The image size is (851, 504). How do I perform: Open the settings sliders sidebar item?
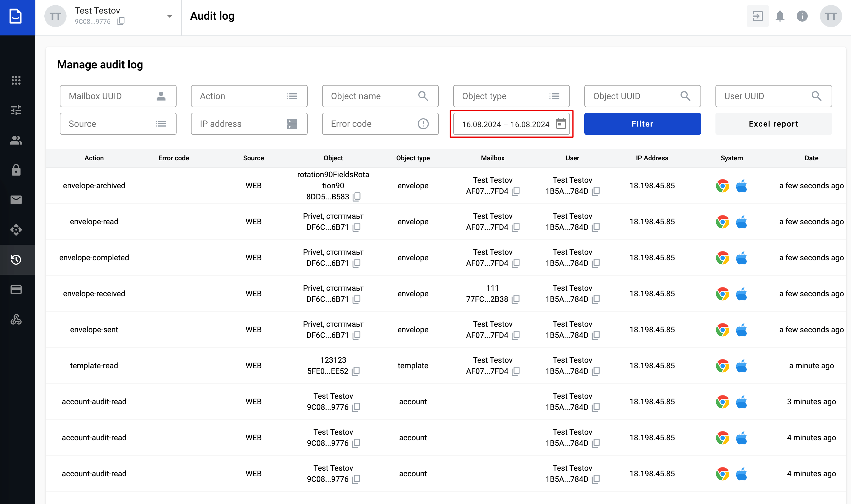click(16, 110)
